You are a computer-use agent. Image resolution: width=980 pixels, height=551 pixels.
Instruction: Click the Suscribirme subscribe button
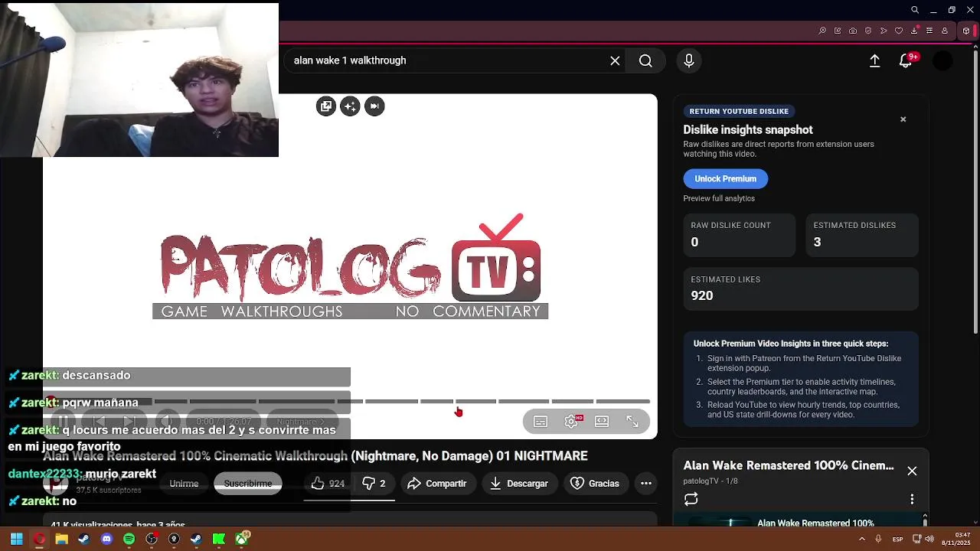pos(248,484)
